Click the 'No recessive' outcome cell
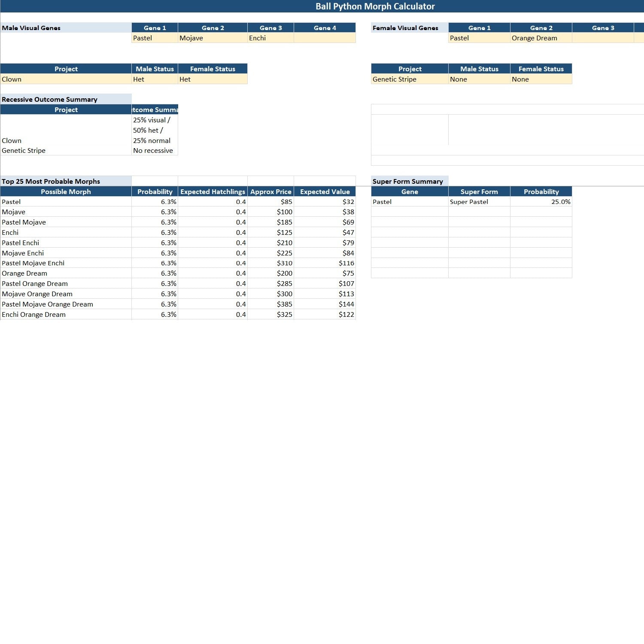The image size is (644, 644). point(155,150)
